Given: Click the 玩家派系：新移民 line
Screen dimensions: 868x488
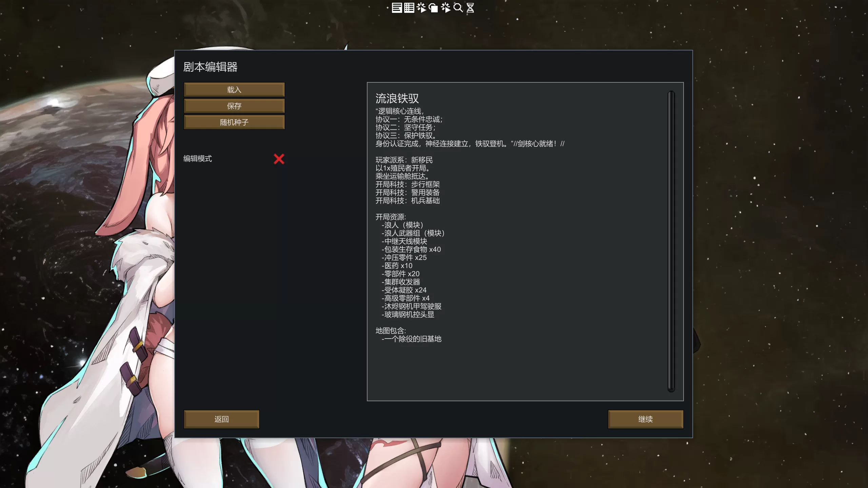Looking at the screenshot, I should point(404,160).
